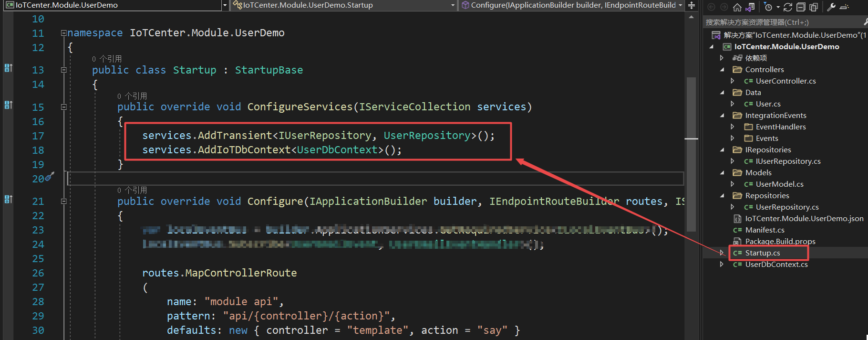This screenshot has width=868, height=340.
Task: Click the sync with active document icon
Action: click(x=788, y=7)
